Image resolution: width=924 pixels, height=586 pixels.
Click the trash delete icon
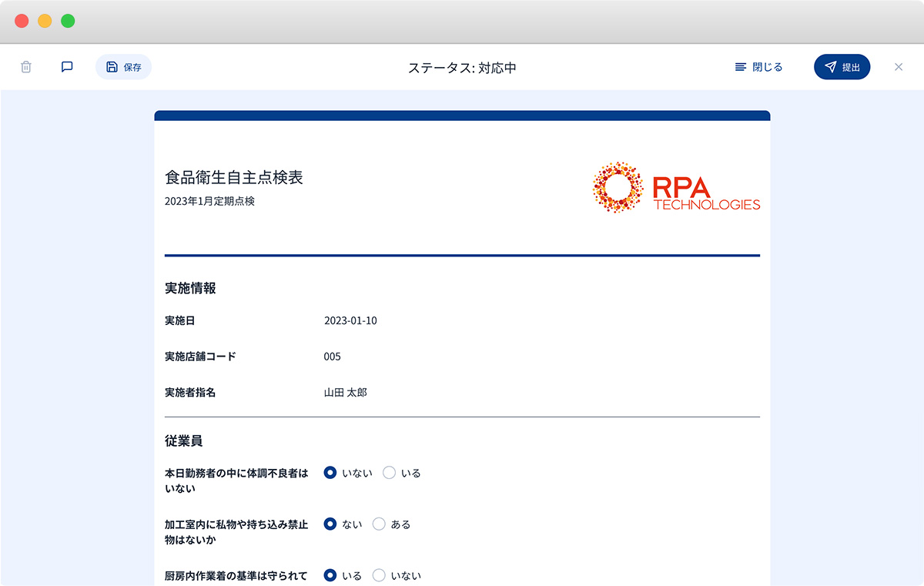coord(26,67)
